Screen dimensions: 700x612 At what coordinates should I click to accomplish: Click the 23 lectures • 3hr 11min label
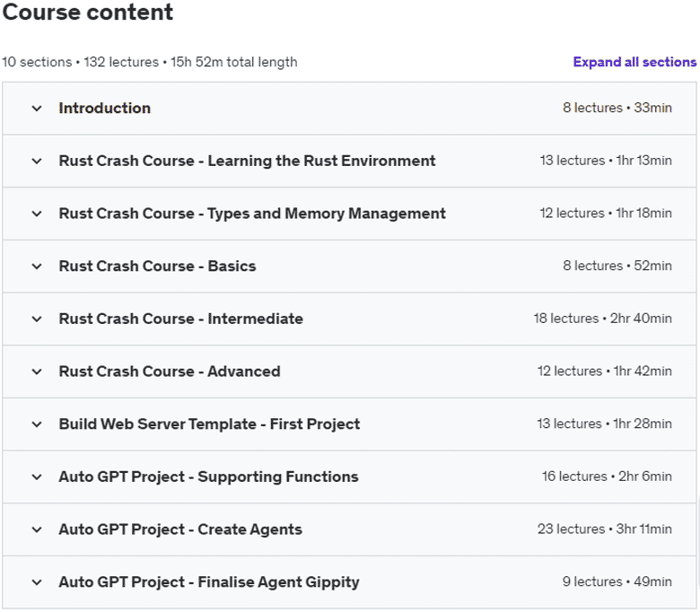[605, 529]
